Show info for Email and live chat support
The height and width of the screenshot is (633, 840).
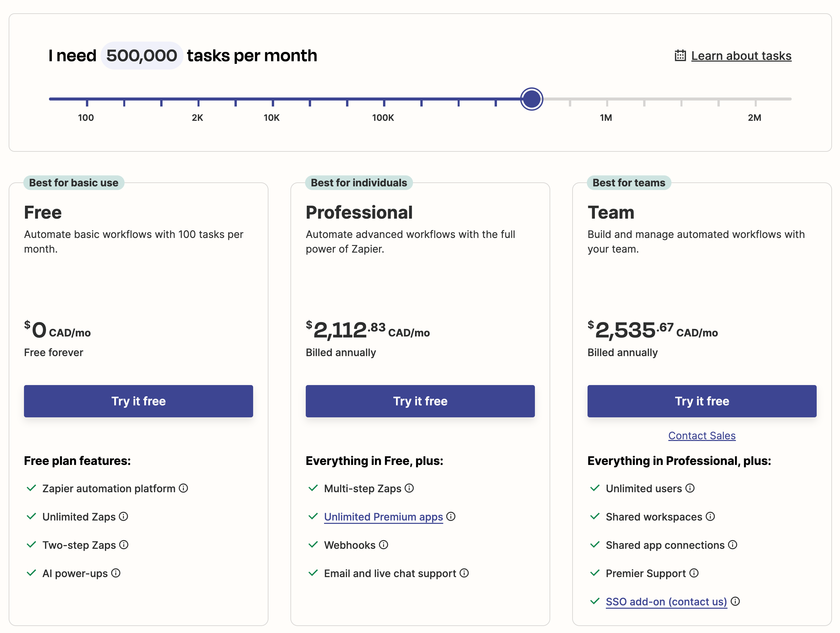[x=464, y=573]
